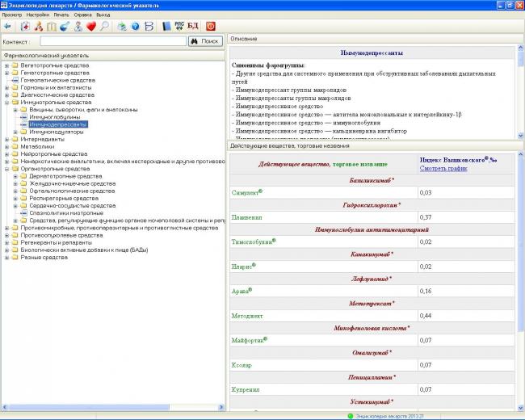Click the document icon beside Гомеопатические средства
The height and width of the screenshot is (420, 525).
tap(15, 81)
